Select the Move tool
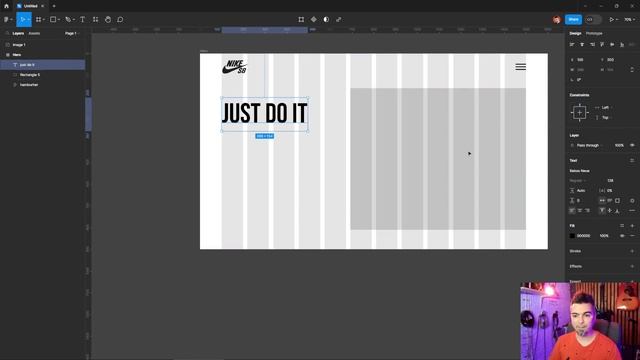 pyautogui.click(x=22, y=19)
